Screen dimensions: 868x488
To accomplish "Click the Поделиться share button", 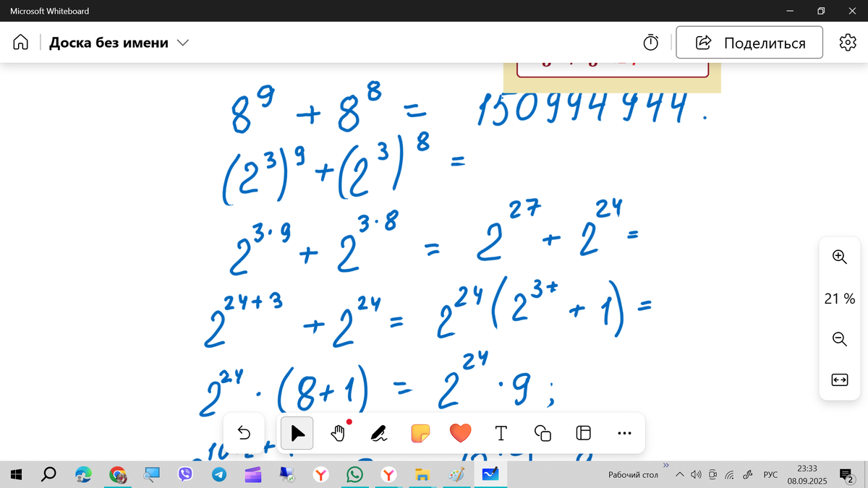I will 749,43.
